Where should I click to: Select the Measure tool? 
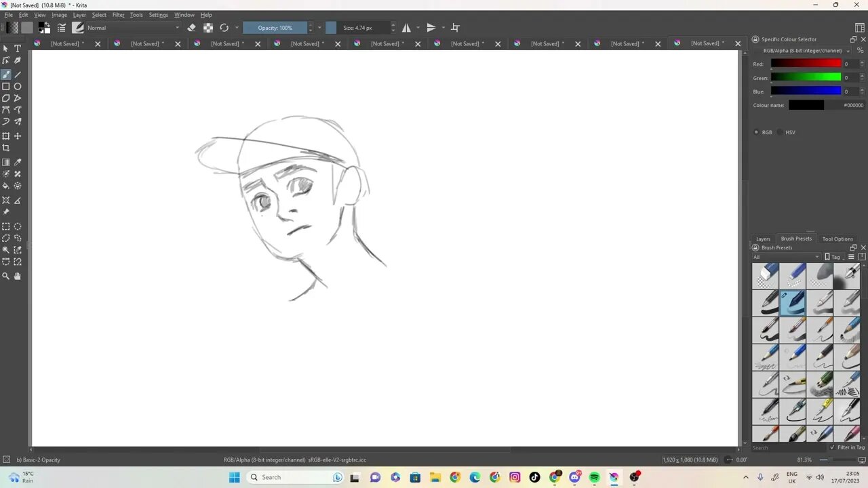point(18,201)
